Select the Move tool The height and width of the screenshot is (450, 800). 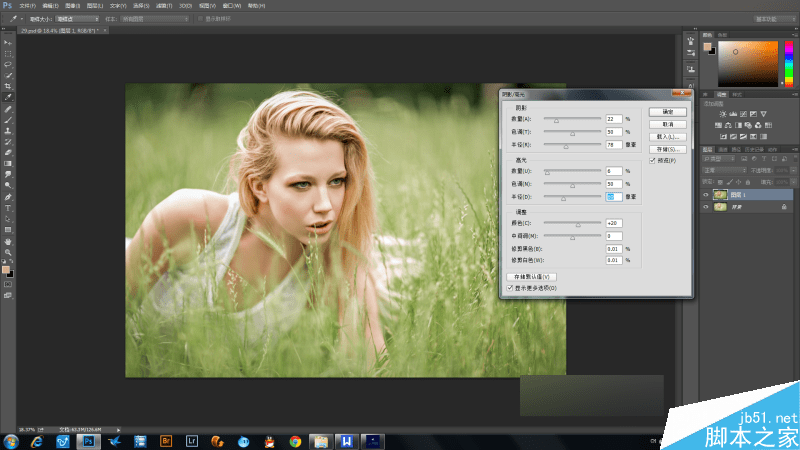(x=8, y=42)
